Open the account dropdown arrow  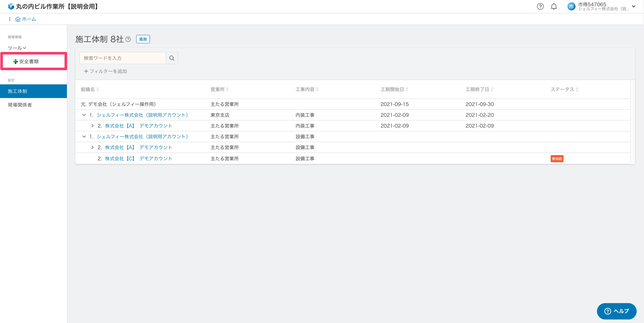pos(633,7)
